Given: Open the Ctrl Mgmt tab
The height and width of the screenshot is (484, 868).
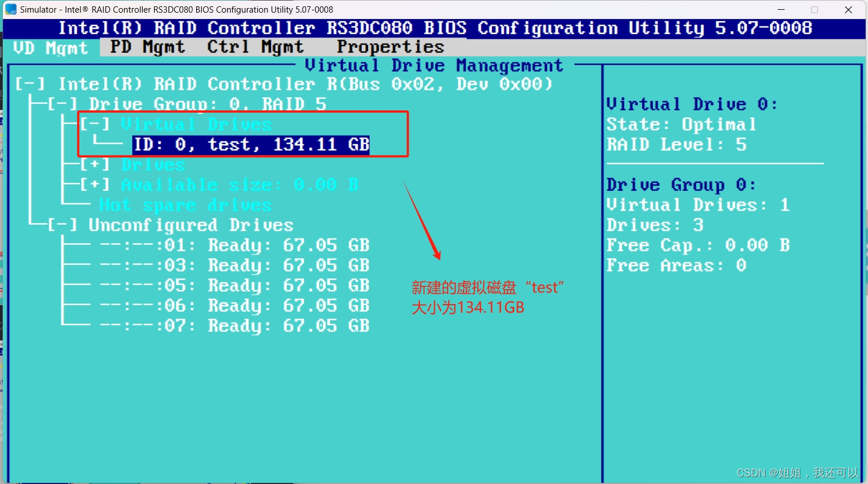Looking at the screenshot, I should (255, 47).
